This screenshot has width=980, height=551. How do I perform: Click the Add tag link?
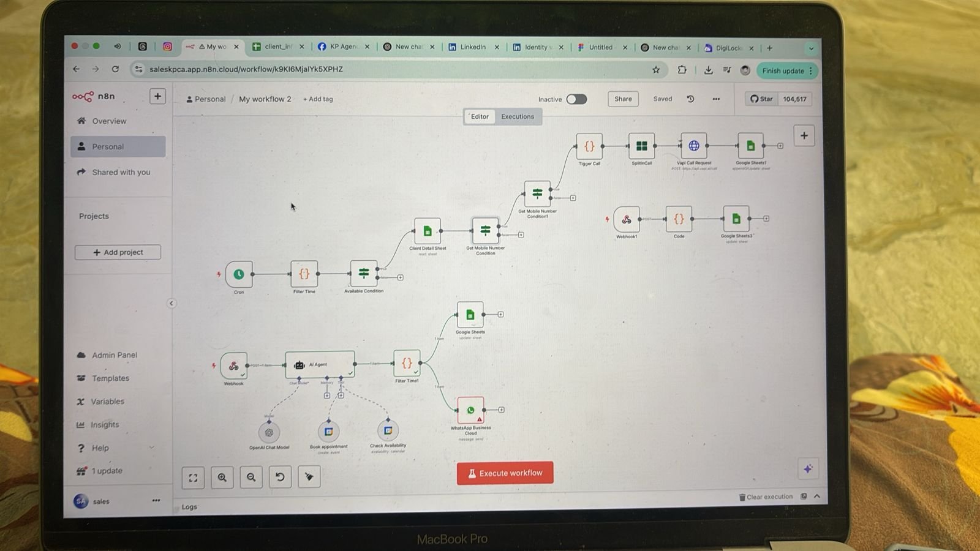click(318, 99)
